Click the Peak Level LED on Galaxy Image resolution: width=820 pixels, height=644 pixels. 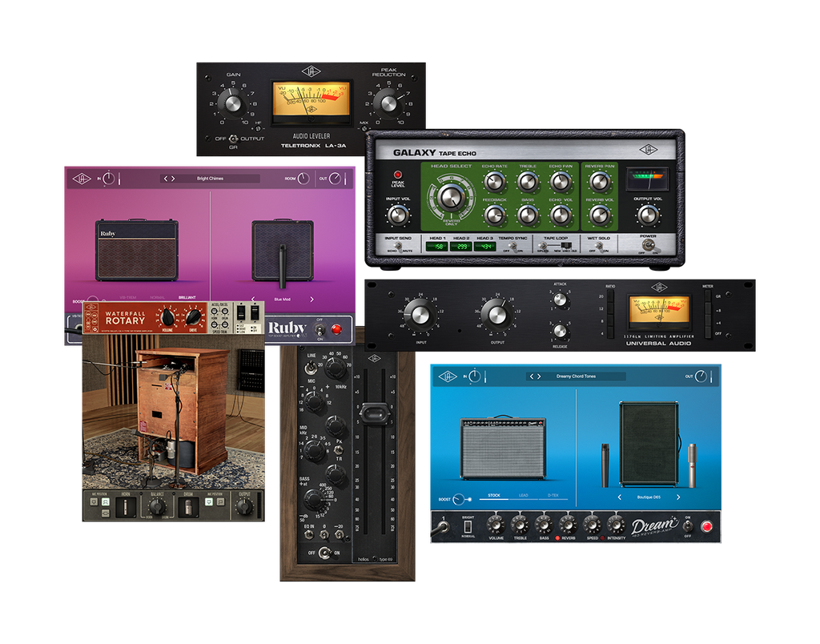tap(398, 174)
